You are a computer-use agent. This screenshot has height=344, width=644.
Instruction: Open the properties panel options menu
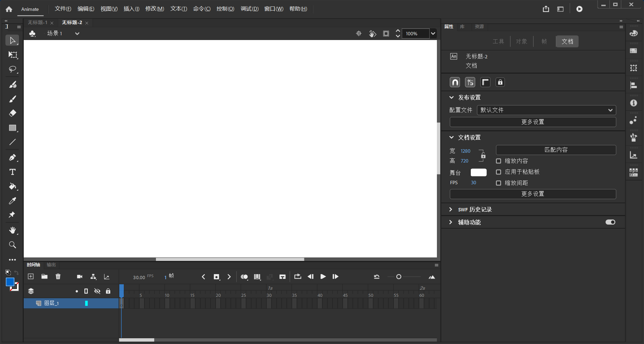point(621,27)
